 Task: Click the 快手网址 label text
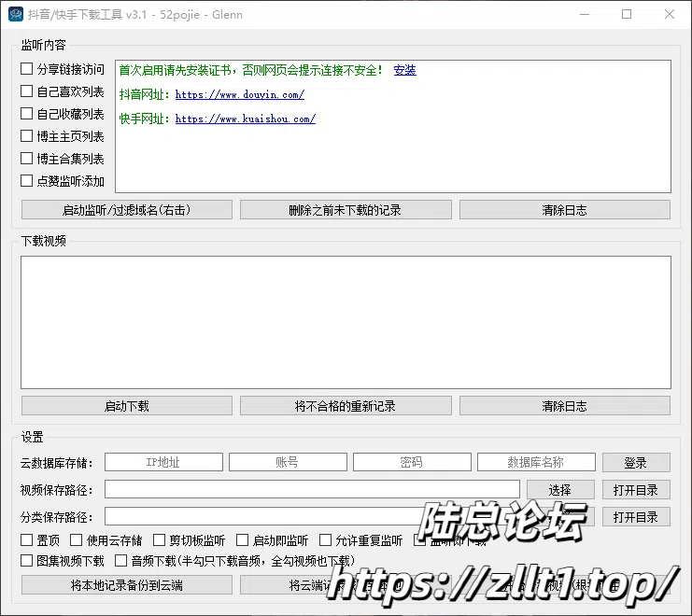[x=145, y=119]
